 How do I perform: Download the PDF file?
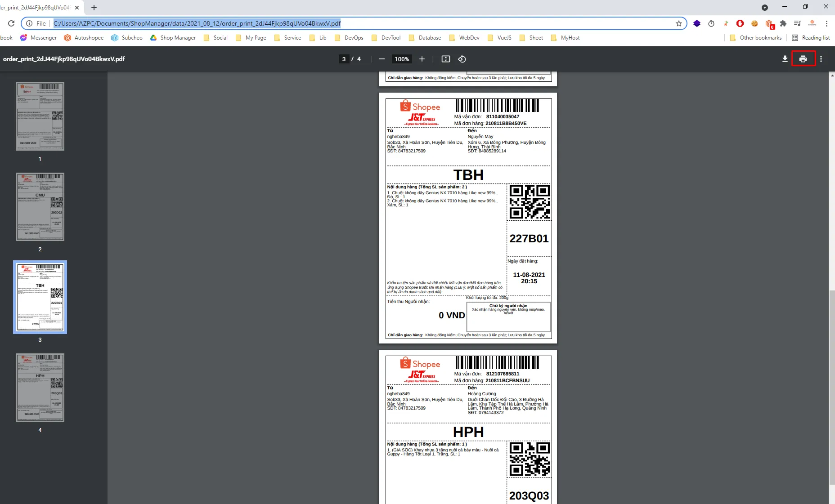[785, 59]
